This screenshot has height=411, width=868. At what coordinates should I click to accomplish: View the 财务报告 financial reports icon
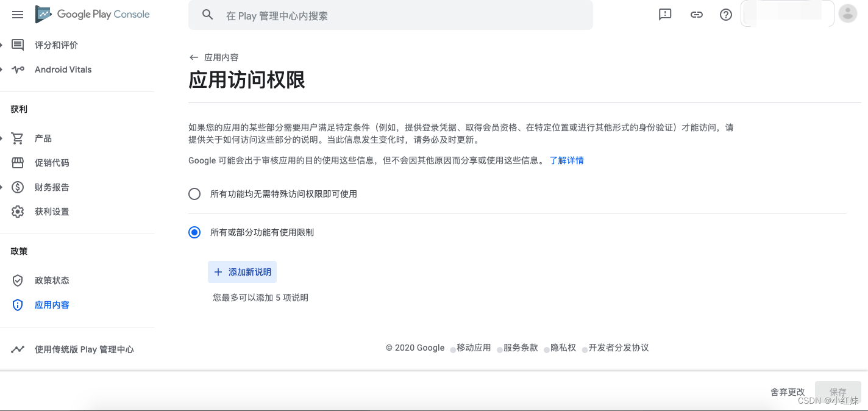click(x=17, y=187)
